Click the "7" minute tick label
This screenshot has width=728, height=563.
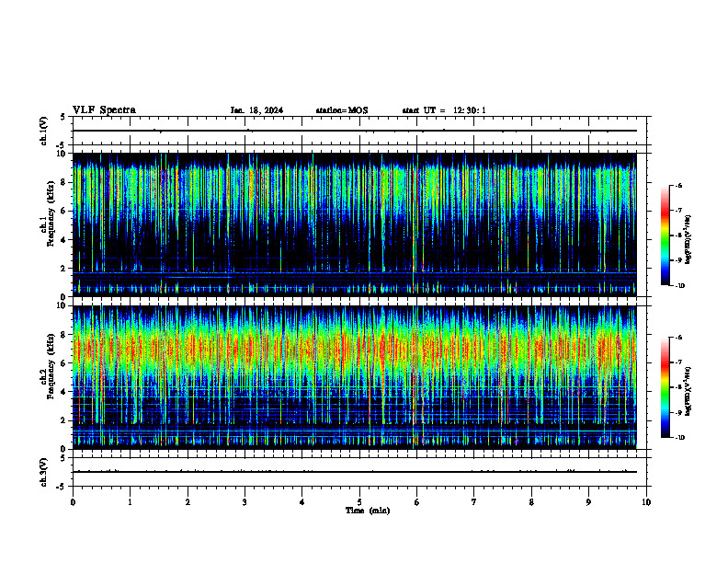pyautogui.click(x=474, y=502)
